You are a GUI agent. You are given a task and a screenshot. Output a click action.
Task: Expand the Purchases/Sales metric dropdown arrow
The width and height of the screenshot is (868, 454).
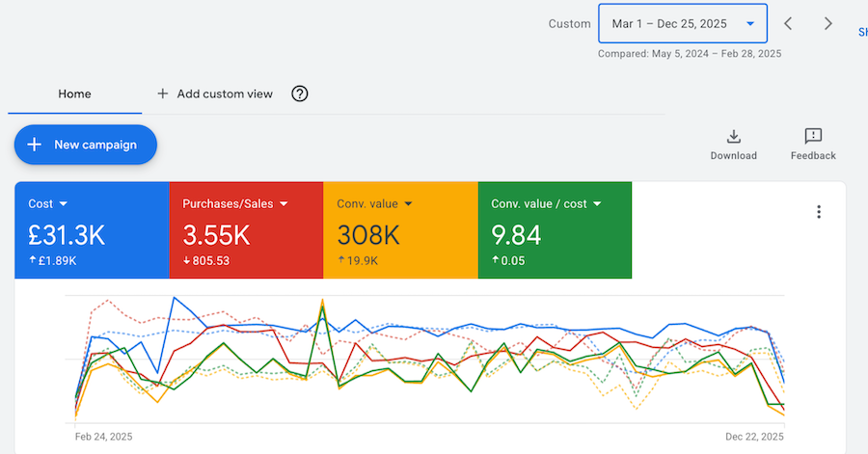coord(284,204)
